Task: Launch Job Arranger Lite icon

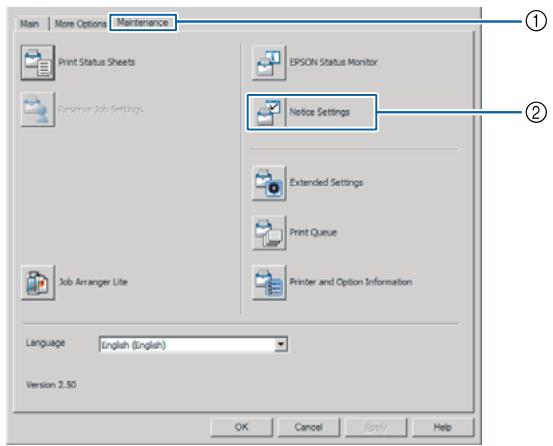Action: point(38,282)
